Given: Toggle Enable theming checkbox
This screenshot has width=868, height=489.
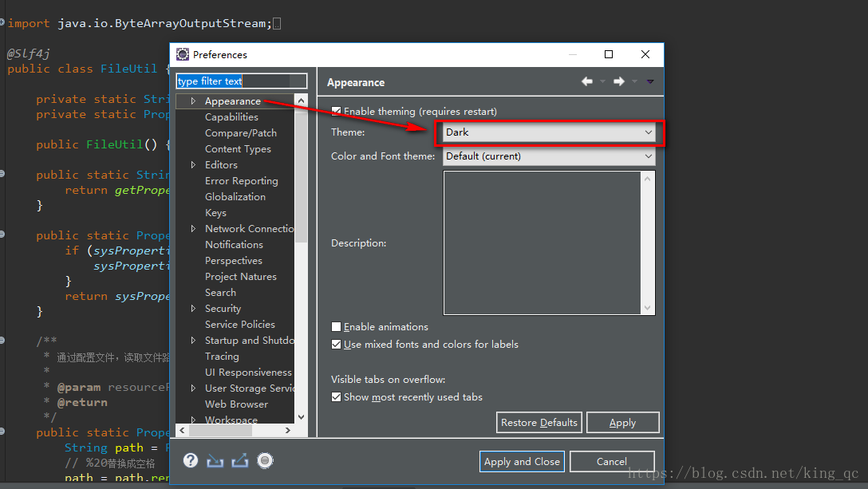Looking at the screenshot, I should coord(336,112).
